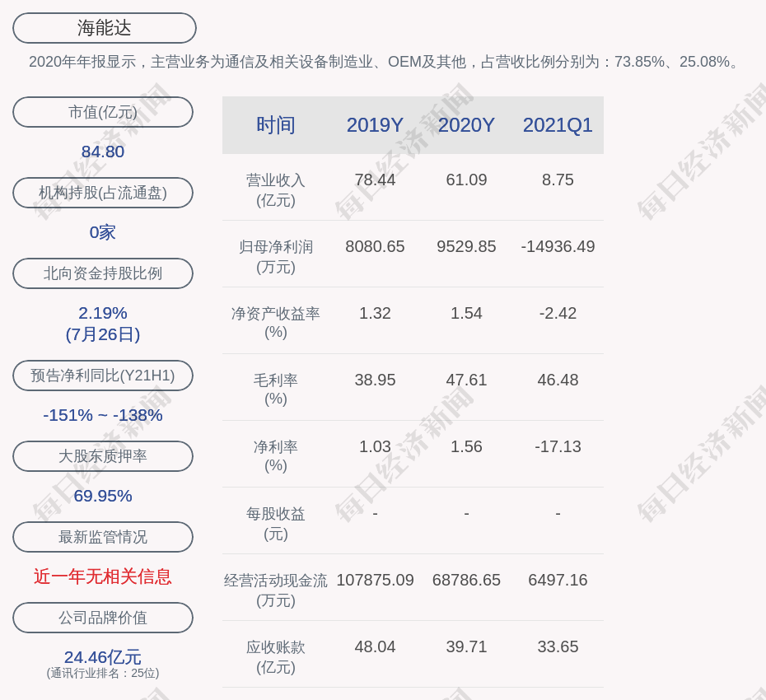The height and width of the screenshot is (700, 766).
Task: Click the 2020Y column header
Action: (466, 125)
